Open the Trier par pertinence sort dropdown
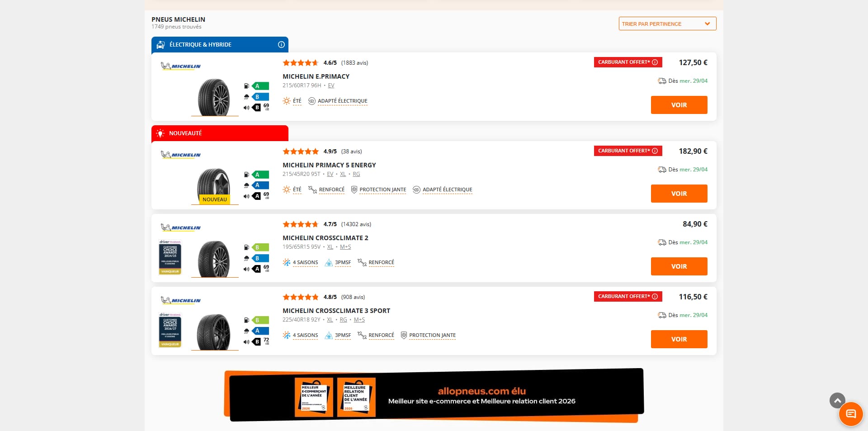868x431 pixels. (x=667, y=24)
